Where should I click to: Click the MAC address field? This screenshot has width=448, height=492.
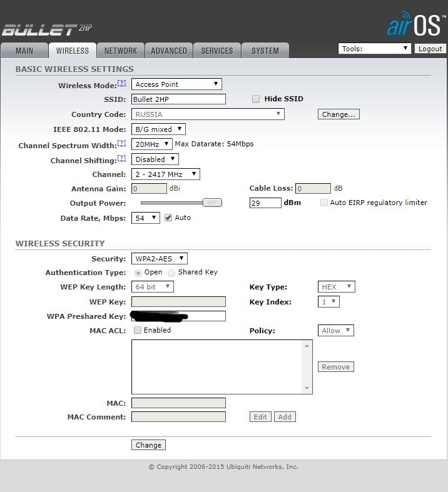point(178,403)
